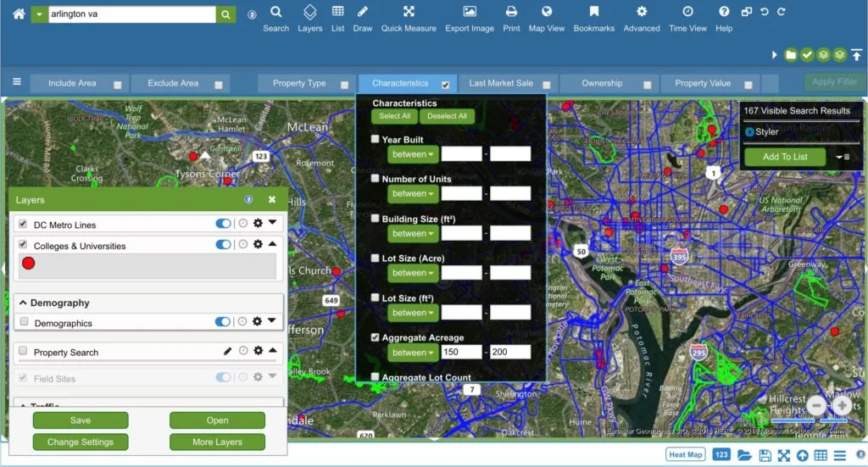
Task: Toggle the DC Metro Lines blue switch
Action: point(223,224)
